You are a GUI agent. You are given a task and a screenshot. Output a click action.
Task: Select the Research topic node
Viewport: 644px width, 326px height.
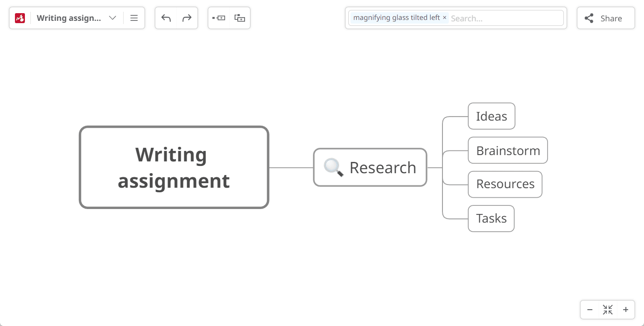pos(370,167)
